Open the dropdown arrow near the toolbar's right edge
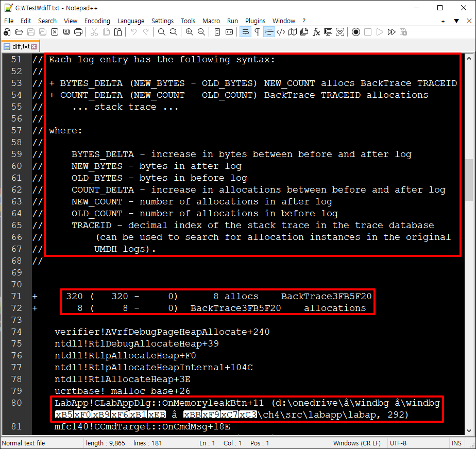Image resolution: width=476 pixels, height=449 pixels. 457,21
